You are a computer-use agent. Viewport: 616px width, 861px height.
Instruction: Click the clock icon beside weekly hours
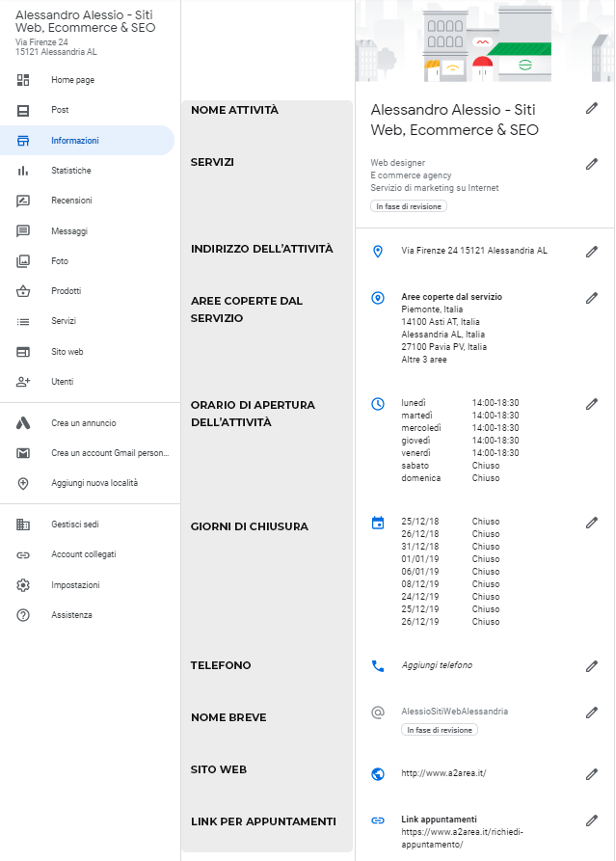[378, 404]
